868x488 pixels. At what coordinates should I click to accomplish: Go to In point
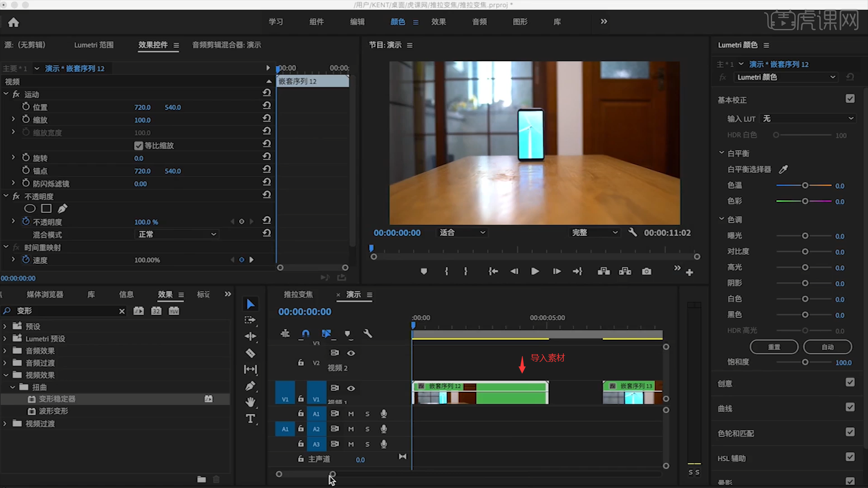coord(493,272)
